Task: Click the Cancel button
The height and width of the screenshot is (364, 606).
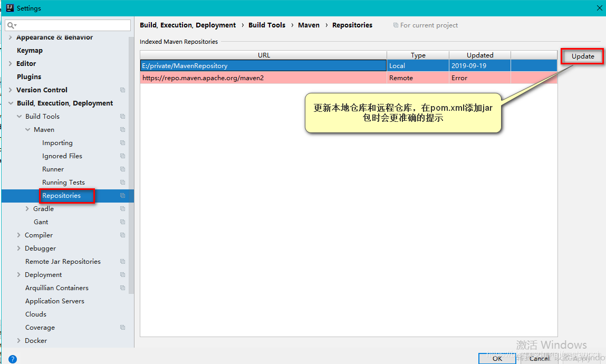Action: pyautogui.click(x=539, y=358)
